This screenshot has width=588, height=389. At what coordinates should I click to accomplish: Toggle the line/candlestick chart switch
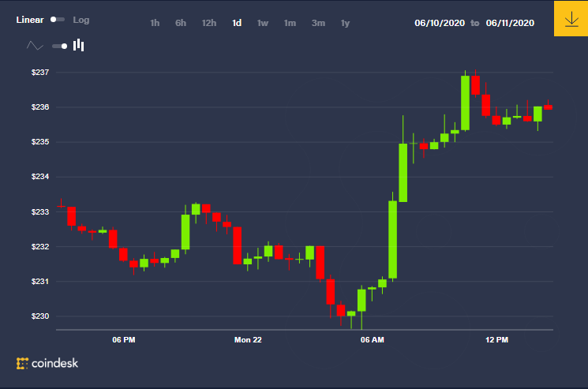point(60,46)
